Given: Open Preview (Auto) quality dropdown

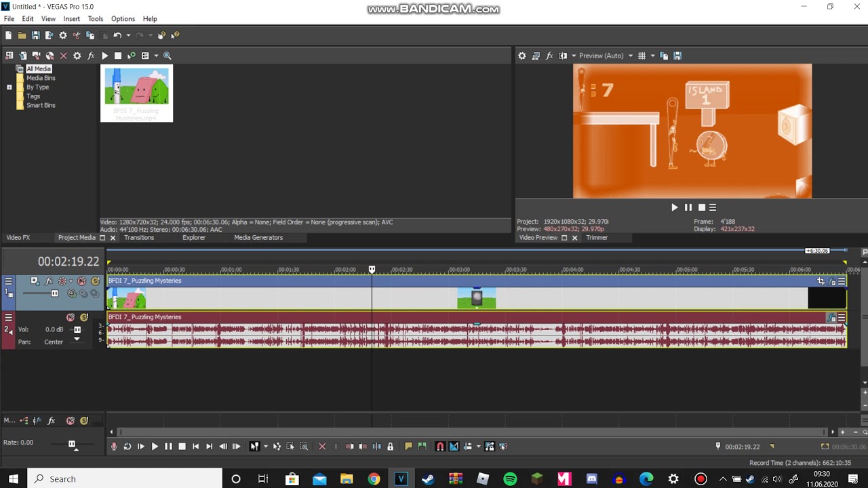Looking at the screenshot, I should pyautogui.click(x=606, y=56).
